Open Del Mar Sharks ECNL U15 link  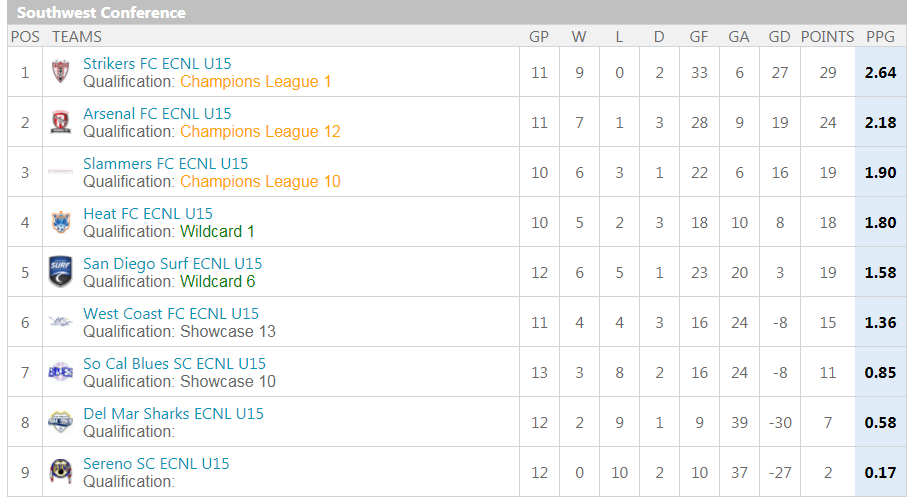point(173,414)
